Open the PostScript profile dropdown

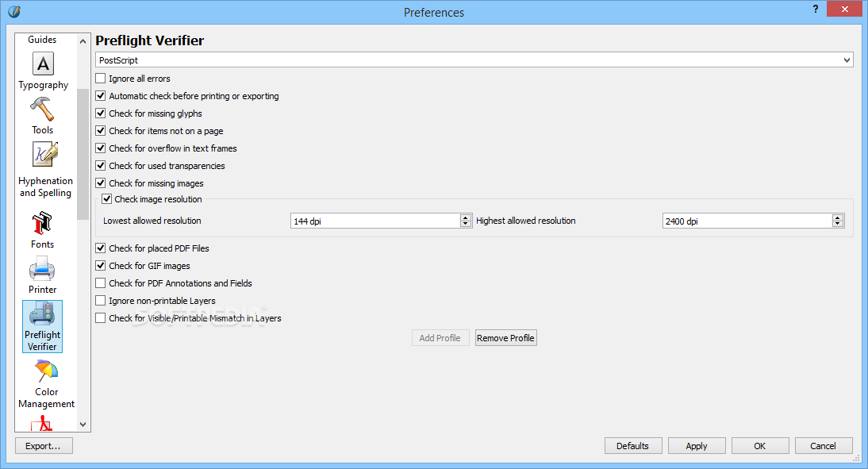pos(474,60)
